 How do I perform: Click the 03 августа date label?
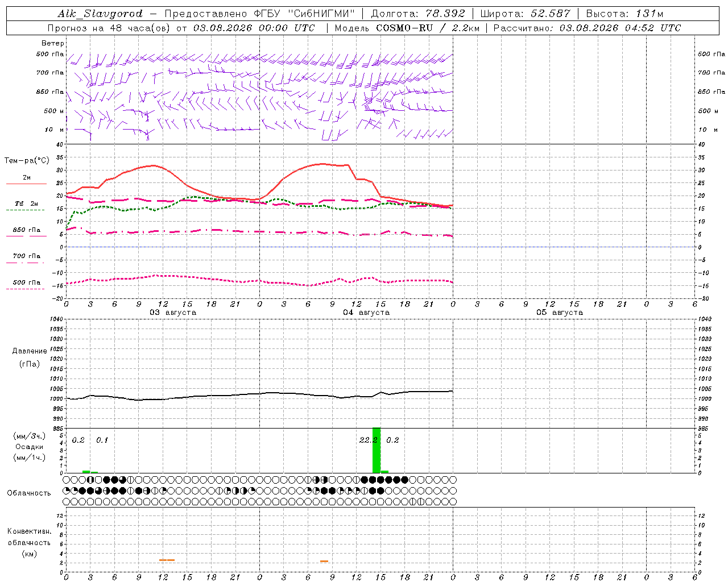point(173,313)
